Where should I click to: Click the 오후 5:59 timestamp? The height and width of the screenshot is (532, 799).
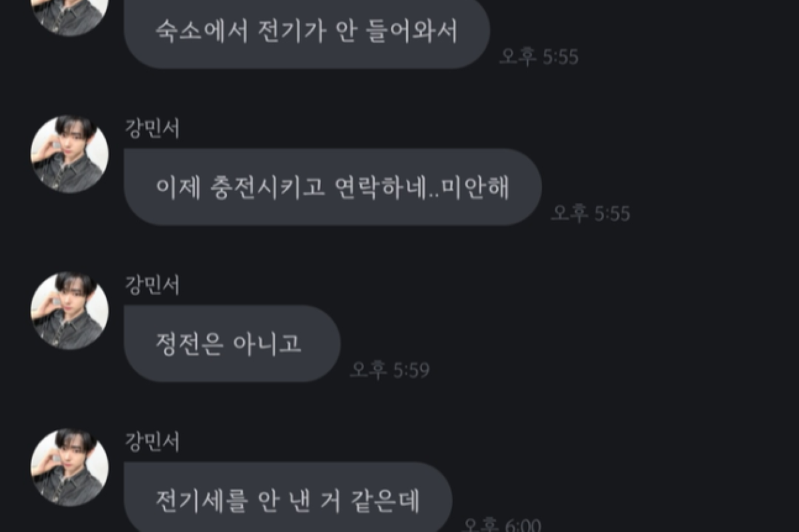pos(390,370)
